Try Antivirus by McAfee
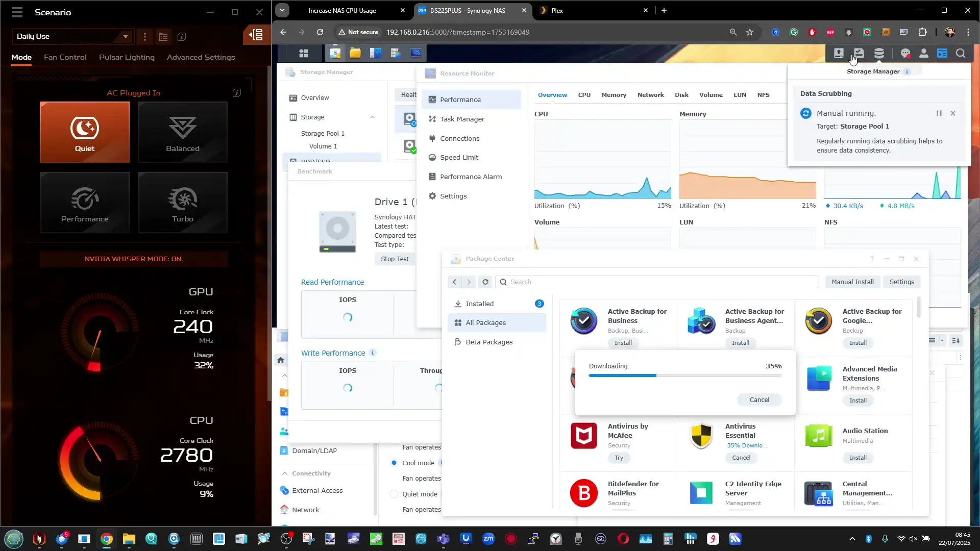This screenshot has height=551, width=980. click(x=619, y=458)
